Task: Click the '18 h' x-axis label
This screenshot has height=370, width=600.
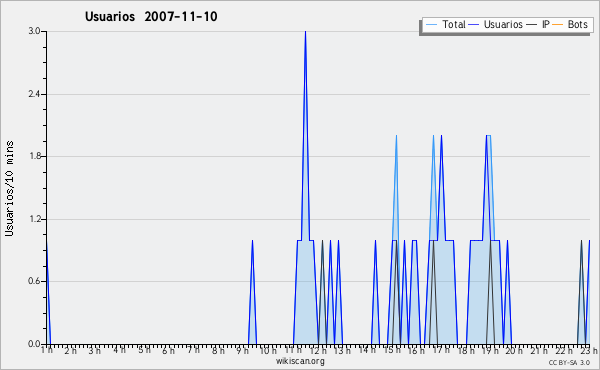Action: tap(466, 350)
